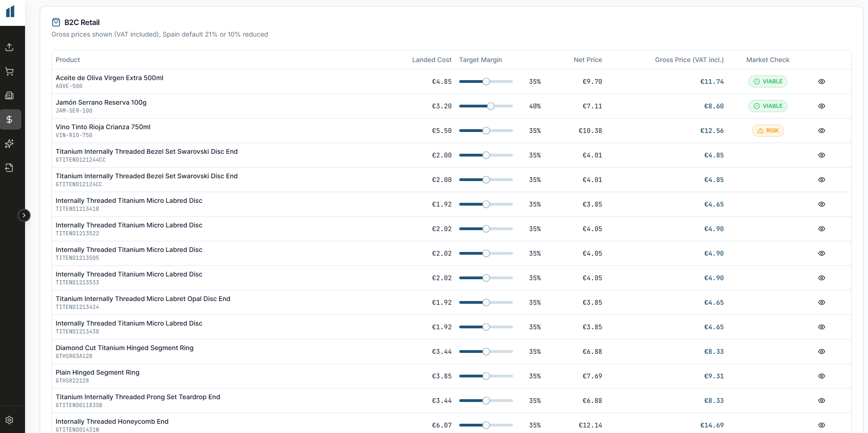Open the AI sparkles tool in the sidebar
The height and width of the screenshot is (433, 868).
coord(9,144)
